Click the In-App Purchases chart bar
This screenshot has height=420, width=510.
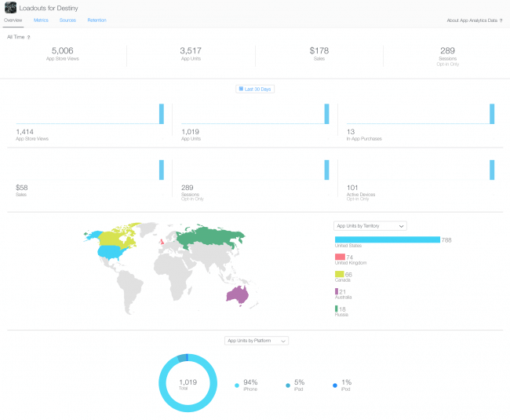tap(492, 114)
